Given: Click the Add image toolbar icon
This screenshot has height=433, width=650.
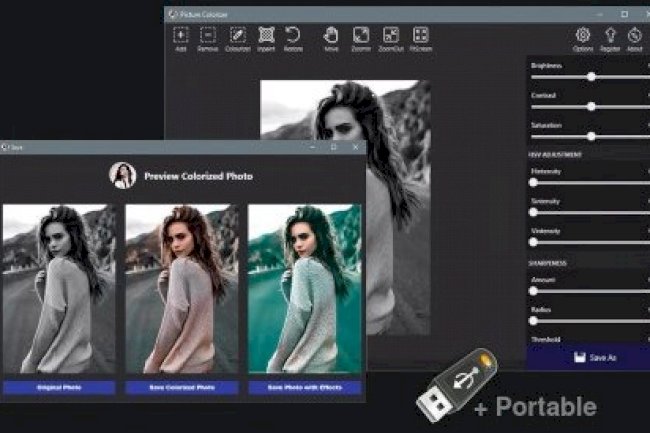Looking at the screenshot, I should coord(180,36).
